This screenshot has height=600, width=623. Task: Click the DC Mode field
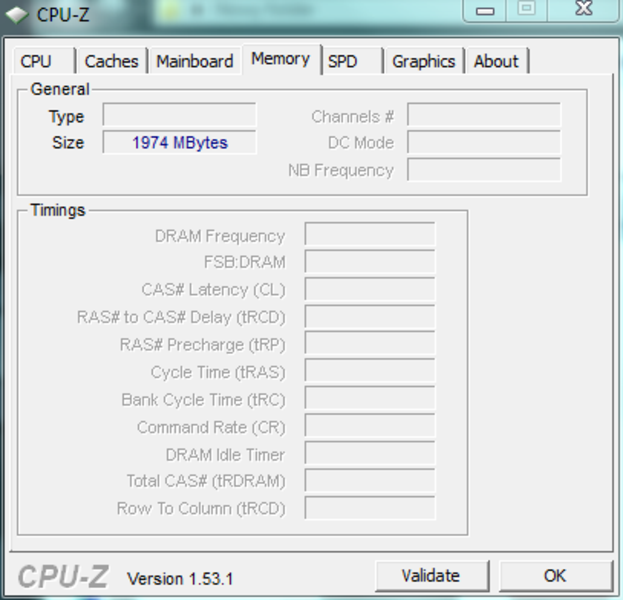483,143
